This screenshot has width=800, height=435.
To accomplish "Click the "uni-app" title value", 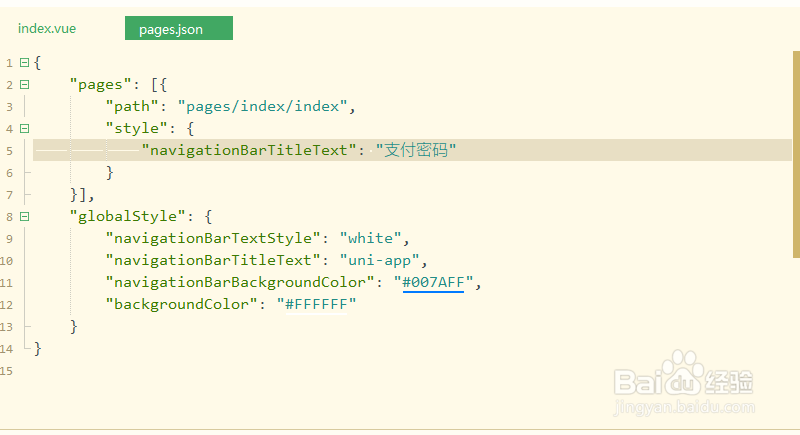I will pos(384,260).
